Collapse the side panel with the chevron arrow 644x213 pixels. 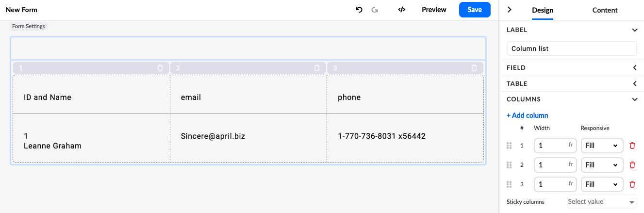510,10
